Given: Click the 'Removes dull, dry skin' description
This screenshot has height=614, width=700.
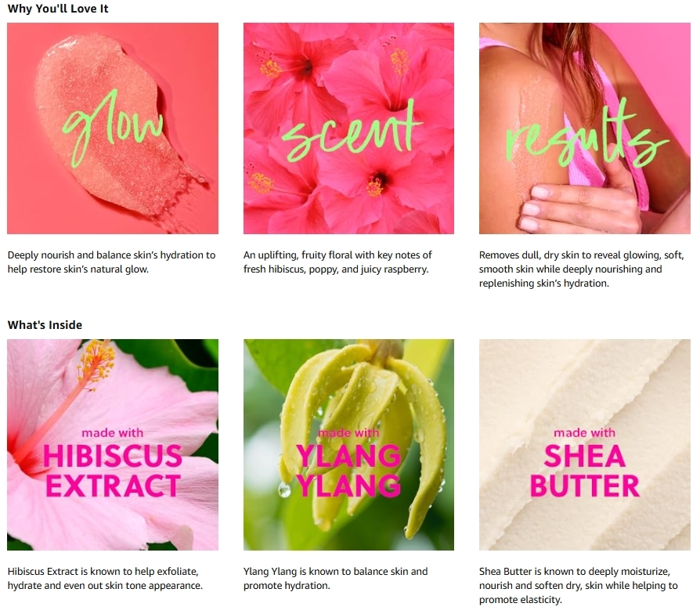Looking at the screenshot, I should 582,269.
